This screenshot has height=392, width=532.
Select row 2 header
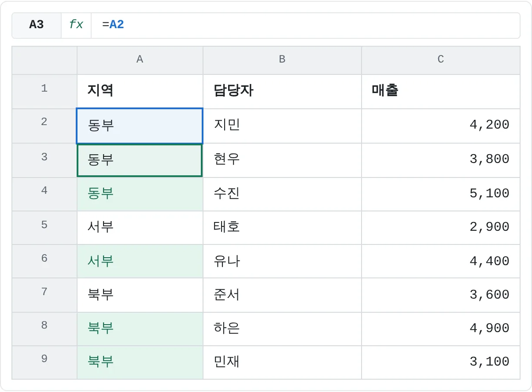click(x=44, y=126)
